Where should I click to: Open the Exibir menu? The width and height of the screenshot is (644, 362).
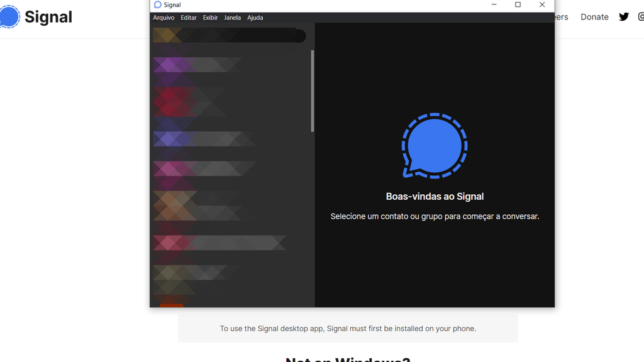pyautogui.click(x=210, y=18)
